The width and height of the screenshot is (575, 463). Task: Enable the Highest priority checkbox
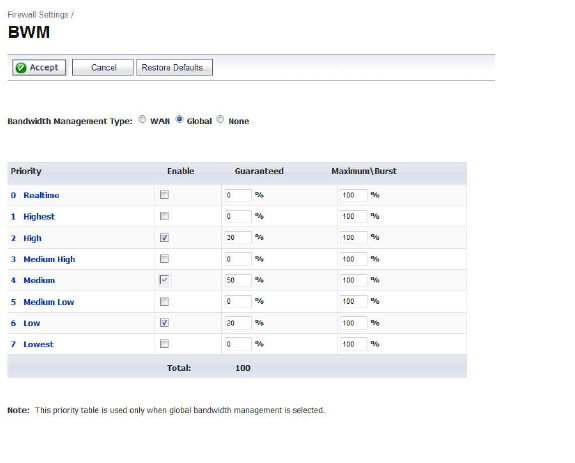pyautogui.click(x=164, y=216)
